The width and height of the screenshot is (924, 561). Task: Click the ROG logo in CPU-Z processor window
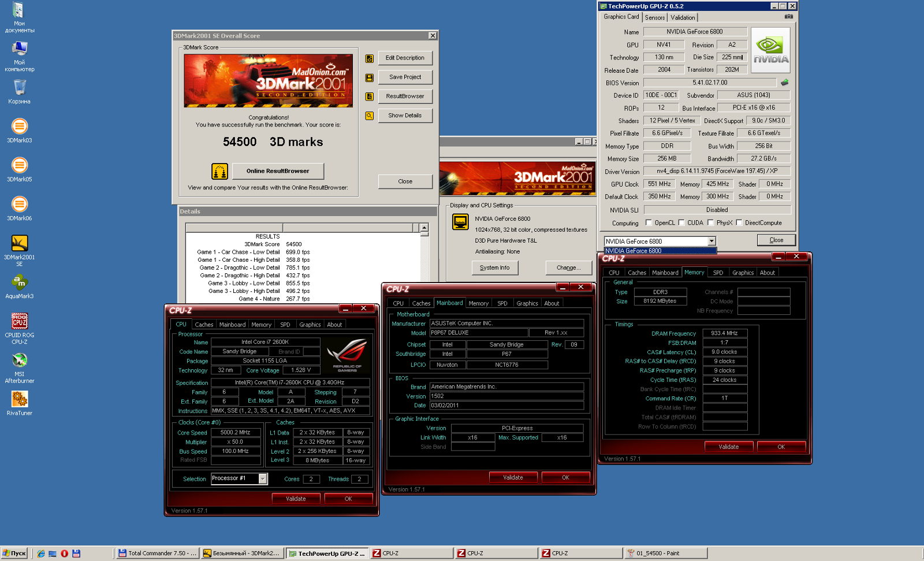click(347, 354)
